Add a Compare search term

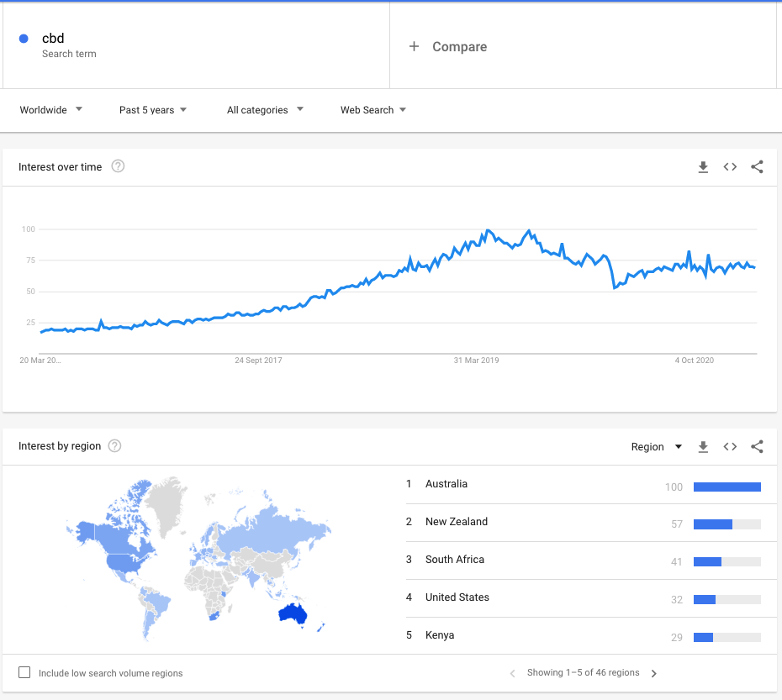coord(448,47)
